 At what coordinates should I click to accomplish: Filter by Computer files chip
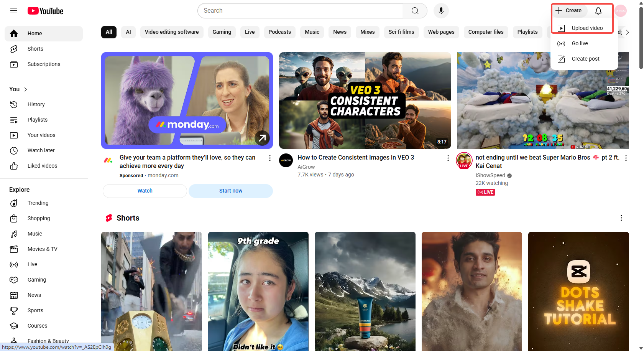pyautogui.click(x=486, y=32)
